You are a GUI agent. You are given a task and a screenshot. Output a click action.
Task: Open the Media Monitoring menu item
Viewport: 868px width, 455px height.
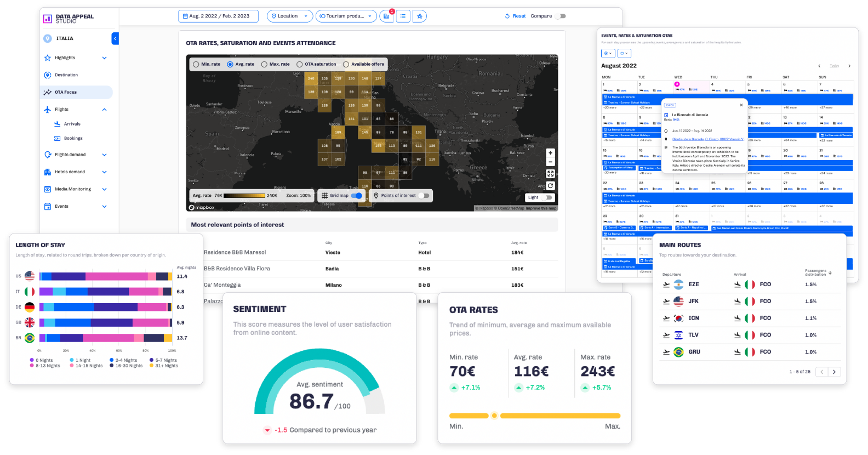click(73, 189)
